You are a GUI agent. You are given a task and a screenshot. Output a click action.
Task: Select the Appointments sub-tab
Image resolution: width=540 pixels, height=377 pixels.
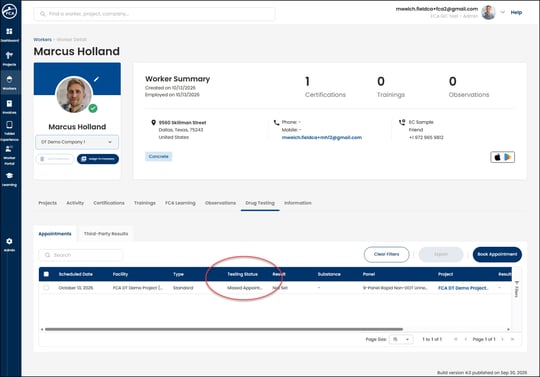[x=55, y=234]
